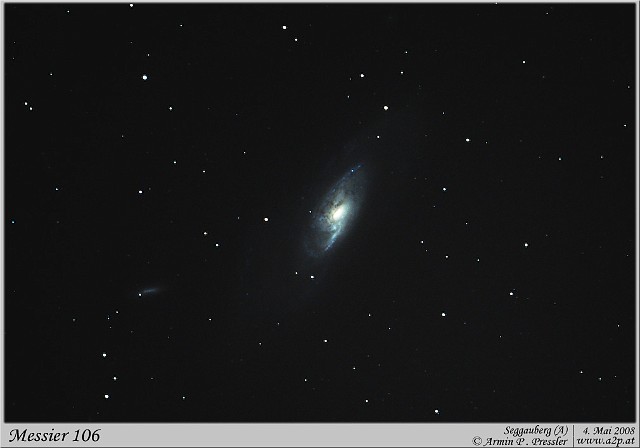Click the lower spiral arm of the galaxy
The image size is (640, 448).
pyautogui.click(x=322, y=240)
